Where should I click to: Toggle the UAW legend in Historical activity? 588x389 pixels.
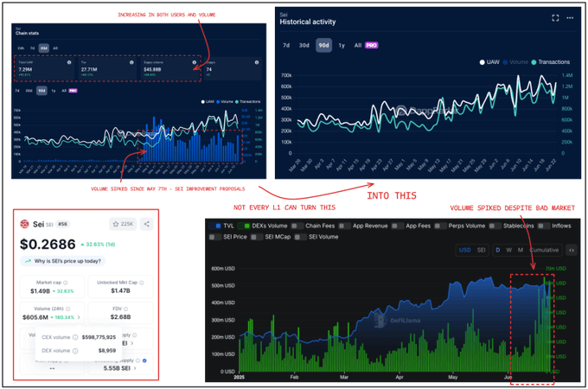pos(489,62)
